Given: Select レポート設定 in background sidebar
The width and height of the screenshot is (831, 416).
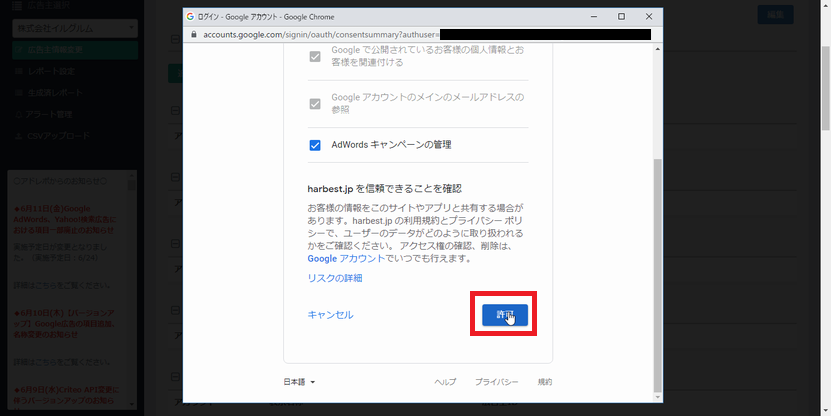Looking at the screenshot, I should pyautogui.click(x=51, y=72).
